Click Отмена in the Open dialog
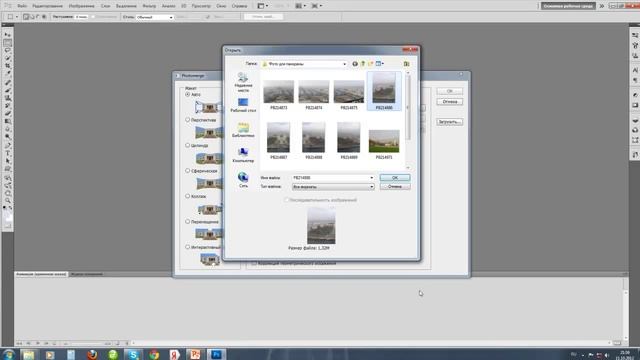 [395, 187]
